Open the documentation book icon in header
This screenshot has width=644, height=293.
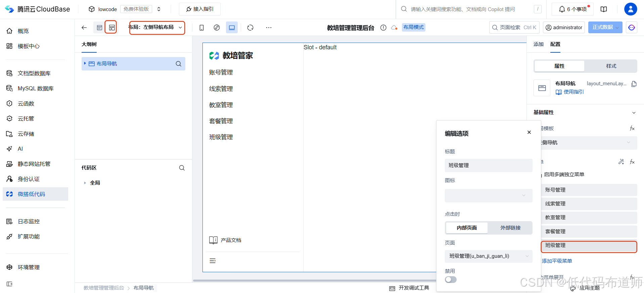(x=604, y=9)
